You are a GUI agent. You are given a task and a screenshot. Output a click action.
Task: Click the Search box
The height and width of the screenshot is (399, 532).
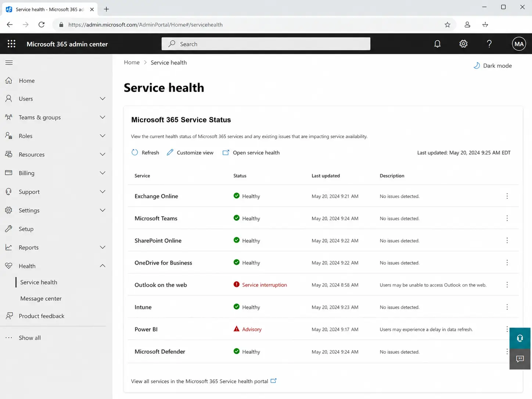coord(266,44)
